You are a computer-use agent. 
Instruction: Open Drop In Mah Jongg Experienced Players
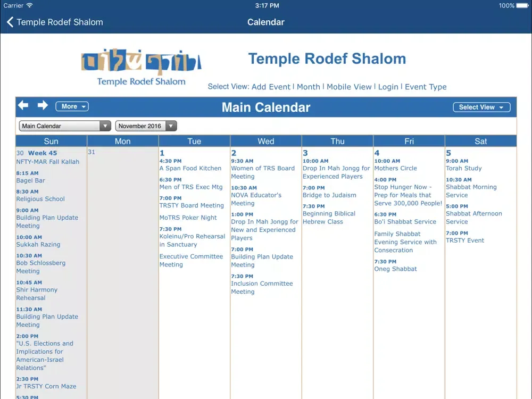pyautogui.click(x=336, y=172)
